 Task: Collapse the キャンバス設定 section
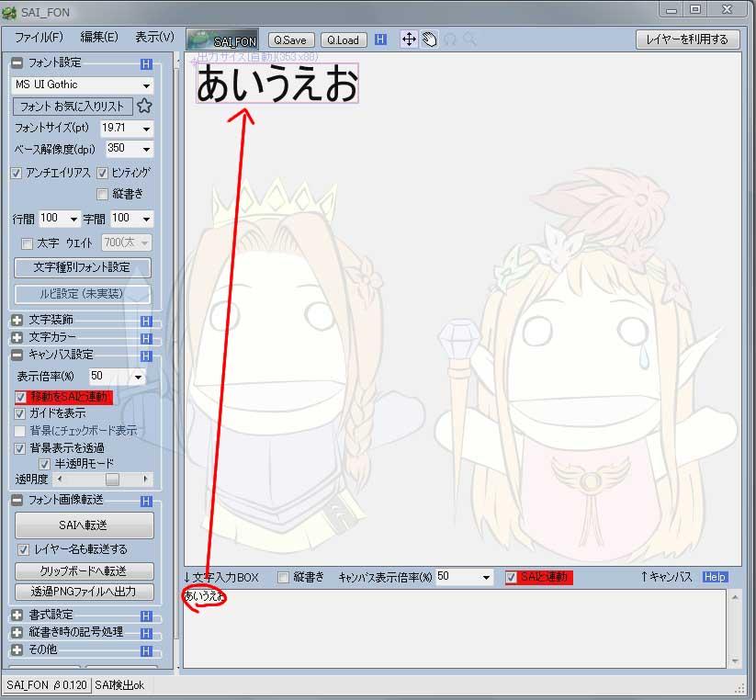click(x=17, y=356)
